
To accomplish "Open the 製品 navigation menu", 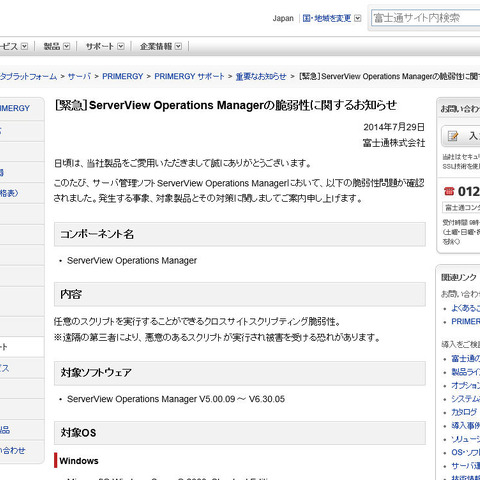I will pos(52,46).
